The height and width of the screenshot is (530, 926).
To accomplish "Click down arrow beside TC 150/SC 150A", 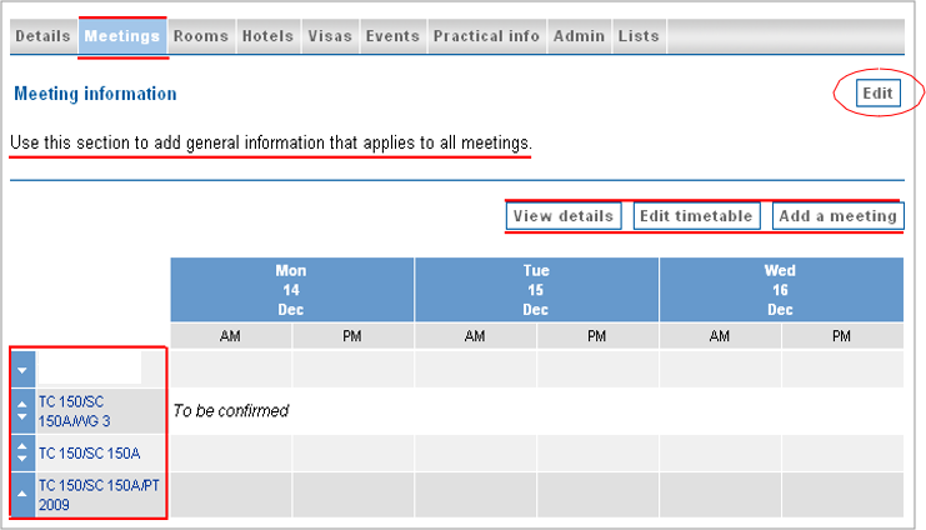I will (x=22, y=459).
